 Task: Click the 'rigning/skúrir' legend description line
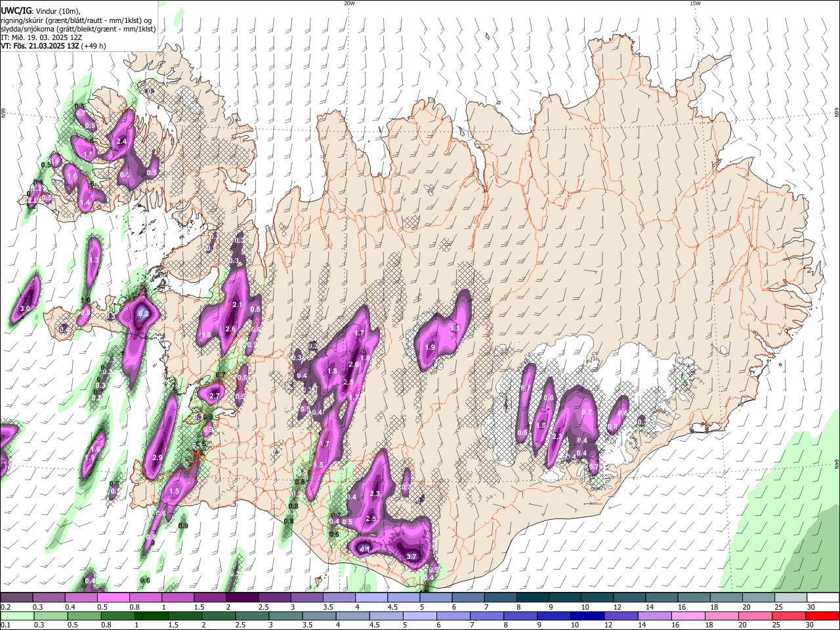(x=76, y=20)
